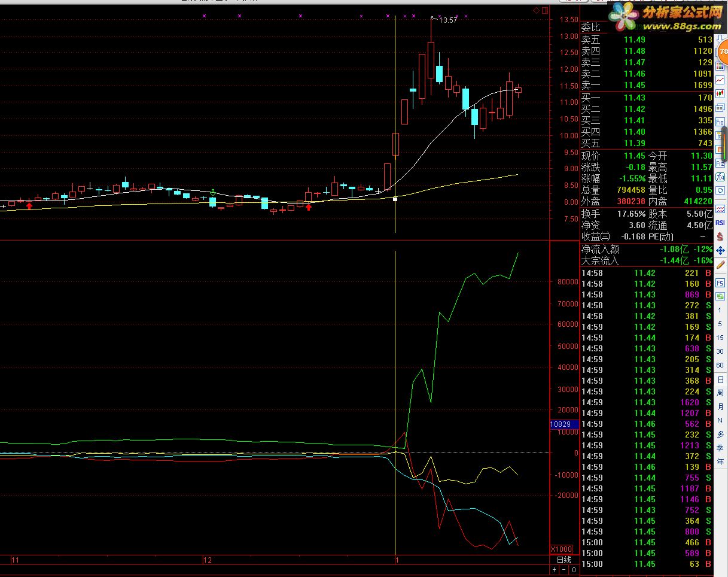Image resolution: width=728 pixels, height=577 pixels.
Task: Click the red up-arrow signal near 12
Action: [x=309, y=207]
